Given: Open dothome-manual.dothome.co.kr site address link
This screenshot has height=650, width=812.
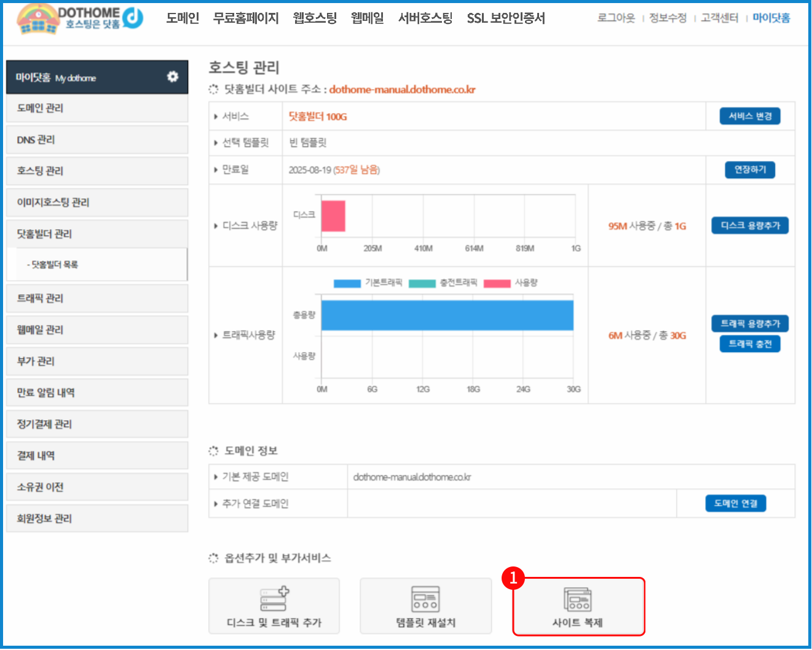Looking at the screenshot, I should 402,90.
